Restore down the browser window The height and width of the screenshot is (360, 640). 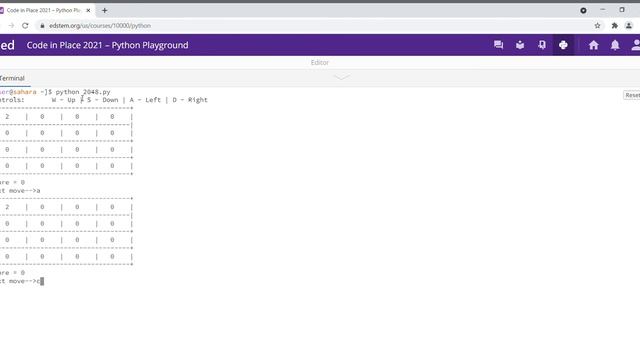(622, 10)
